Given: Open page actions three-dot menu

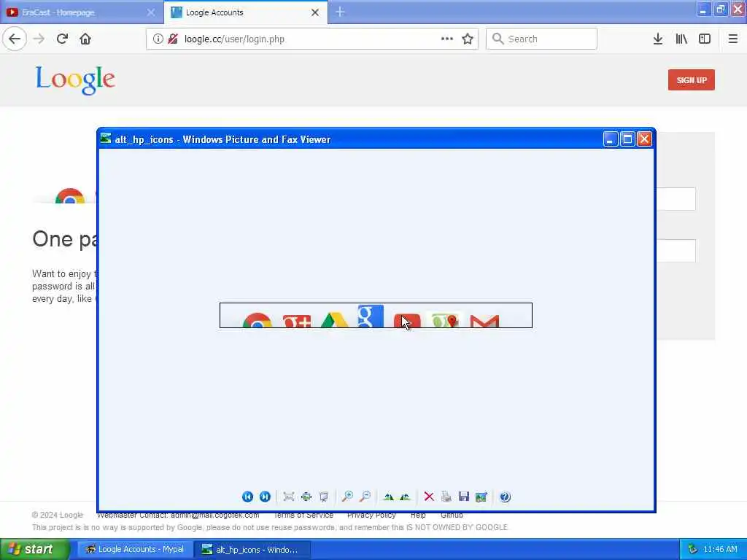Looking at the screenshot, I should 447,39.
